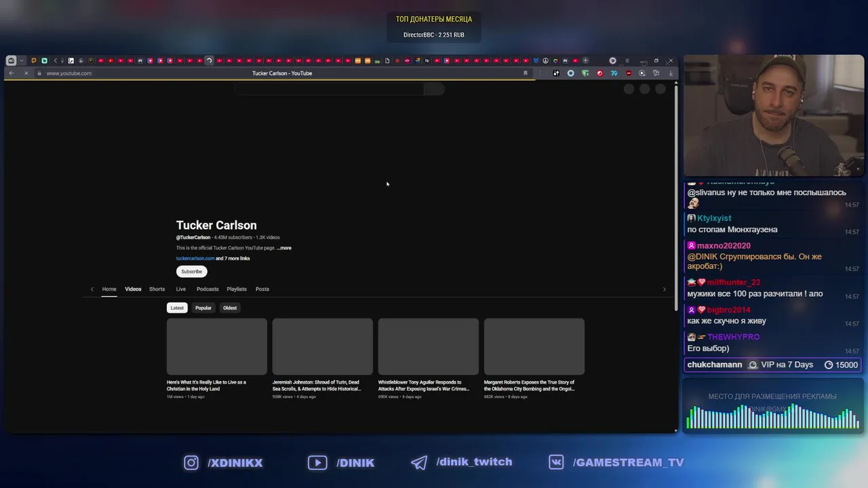Click the VK icon beside /GAMESTREAM_TV
This screenshot has width=868, height=488.
[557, 462]
